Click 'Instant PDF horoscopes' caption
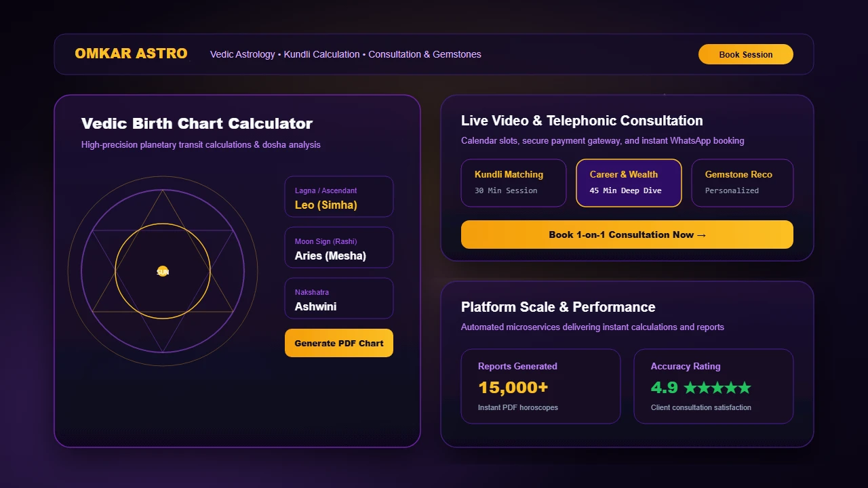 pyautogui.click(x=518, y=407)
